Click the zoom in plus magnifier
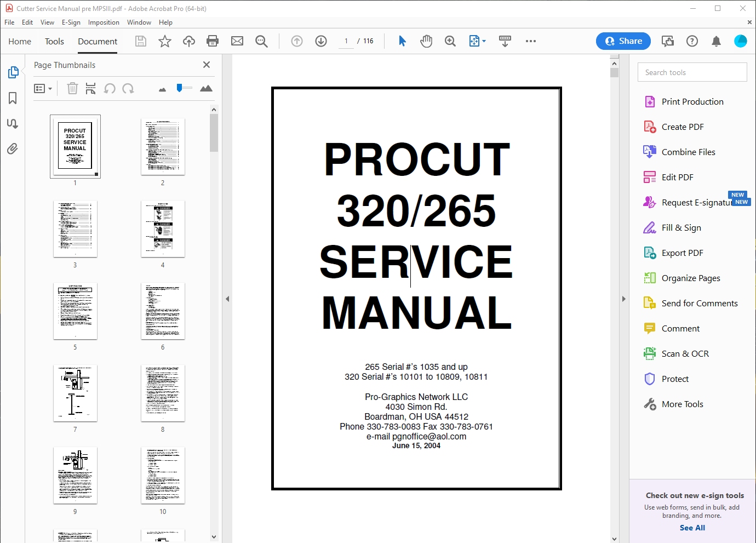 pyautogui.click(x=450, y=41)
